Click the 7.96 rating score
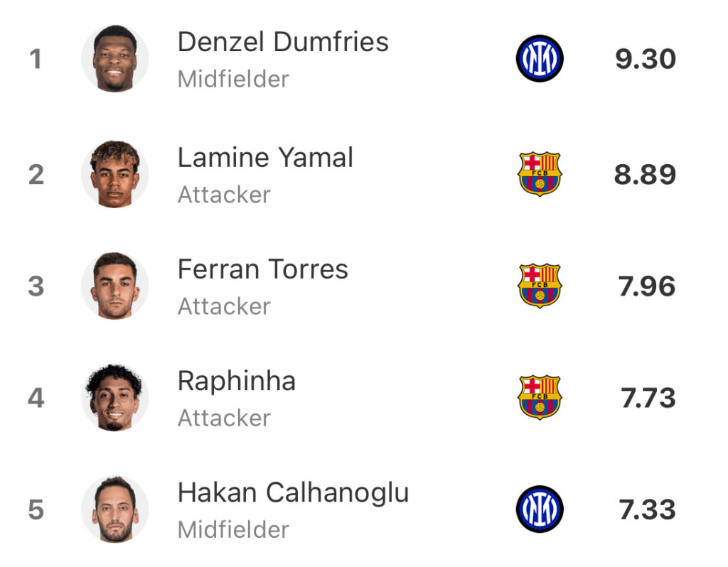The height and width of the screenshot is (567, 728). (x=647, y=286)
